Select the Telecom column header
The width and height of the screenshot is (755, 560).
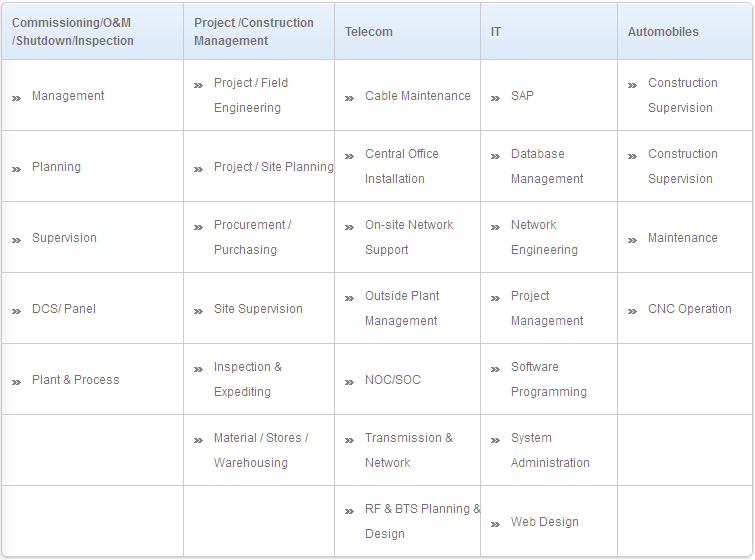[368, 32]
